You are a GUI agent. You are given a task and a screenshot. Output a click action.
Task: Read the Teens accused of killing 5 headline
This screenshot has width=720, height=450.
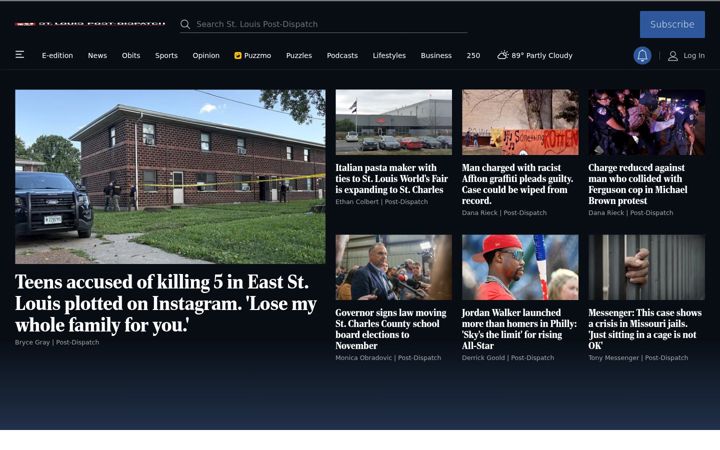166,304
